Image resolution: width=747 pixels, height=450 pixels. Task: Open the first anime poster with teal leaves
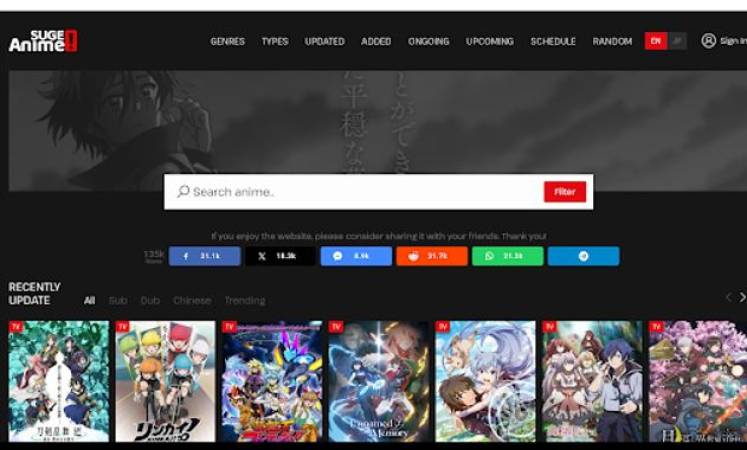[x=59, y=381]
